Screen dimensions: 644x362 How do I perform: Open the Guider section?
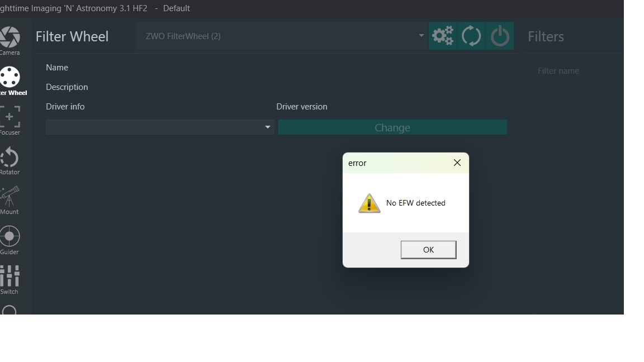point(10,239)
